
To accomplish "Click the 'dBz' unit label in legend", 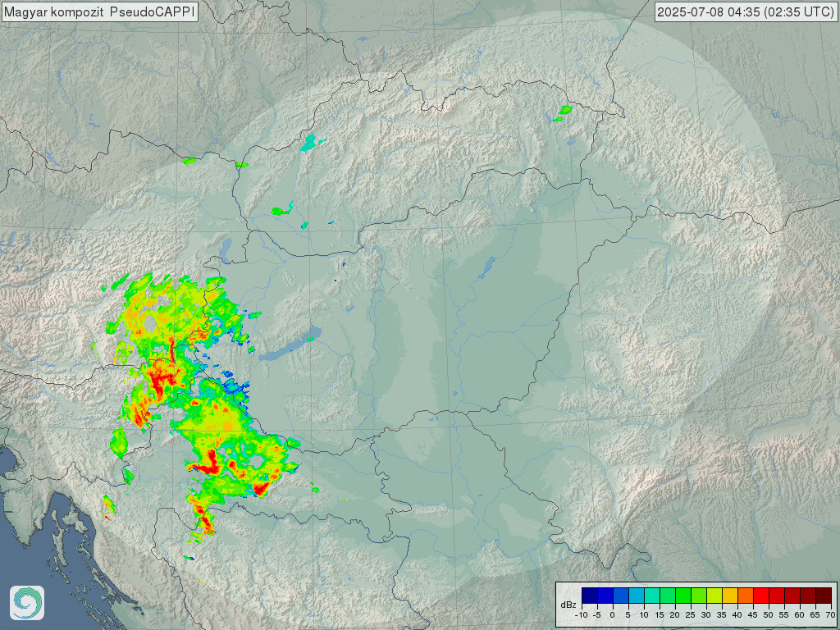I will point(568,605).
